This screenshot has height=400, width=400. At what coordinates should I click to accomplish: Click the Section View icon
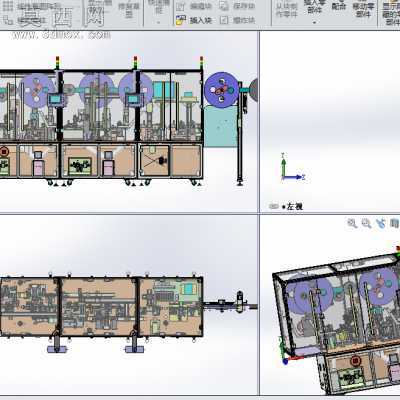[394, 223]
